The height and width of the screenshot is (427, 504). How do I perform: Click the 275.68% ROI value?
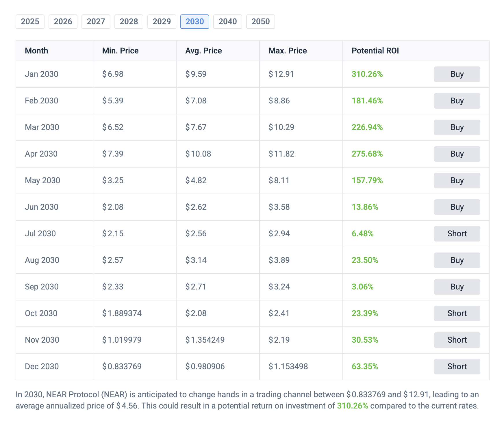[x=367, y=154]
